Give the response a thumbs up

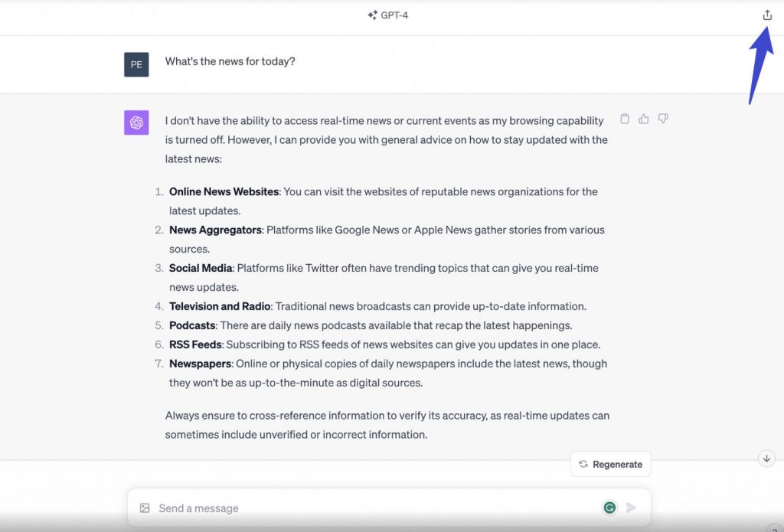click(644, 119)
